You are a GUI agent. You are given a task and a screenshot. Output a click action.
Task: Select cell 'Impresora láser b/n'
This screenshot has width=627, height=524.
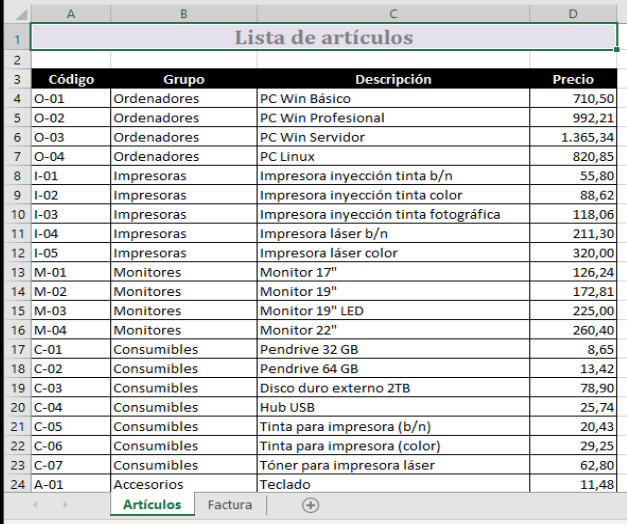(x=393, y=234)
